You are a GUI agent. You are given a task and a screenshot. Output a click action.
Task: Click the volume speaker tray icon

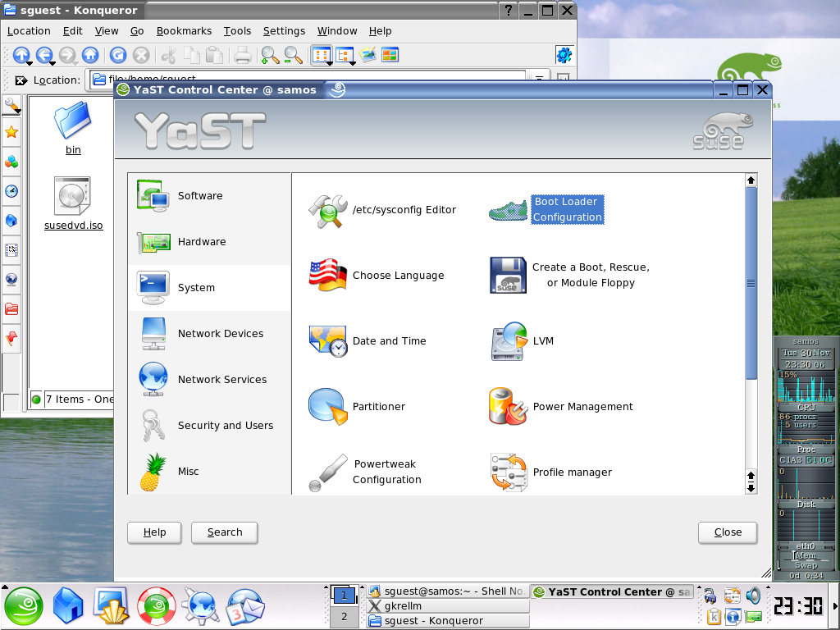753,596
